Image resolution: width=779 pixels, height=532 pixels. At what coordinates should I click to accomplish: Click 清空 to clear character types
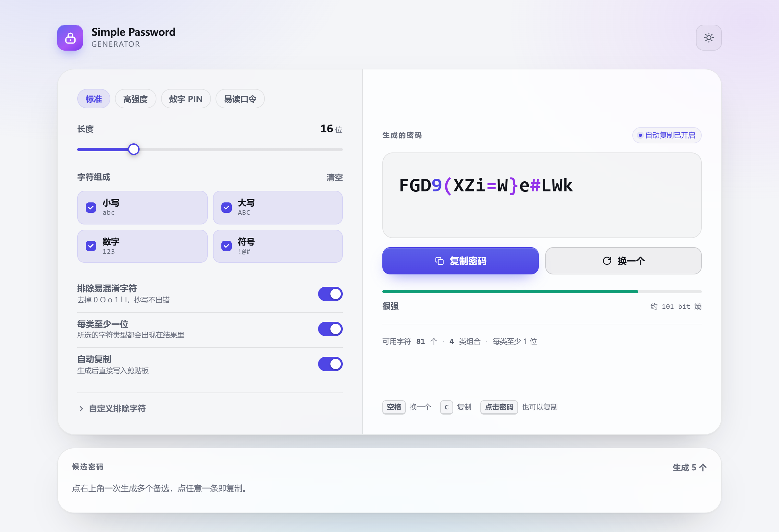click(335, 177)
